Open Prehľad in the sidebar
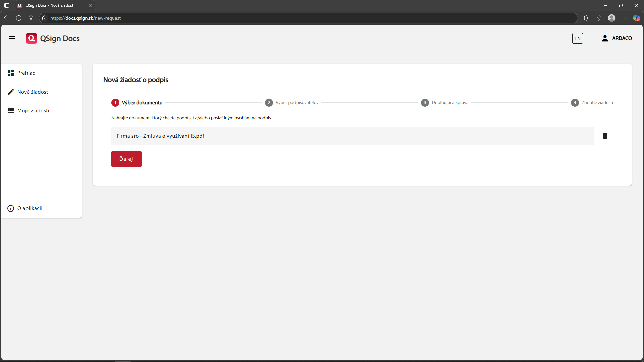Screen dimensions: 644x362 tap(26, 73)
